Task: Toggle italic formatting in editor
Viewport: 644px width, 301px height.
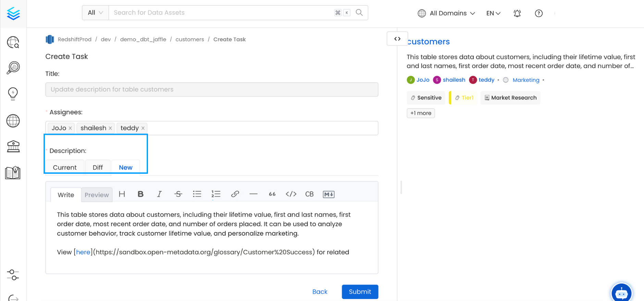Action: (x=159, y=194)
